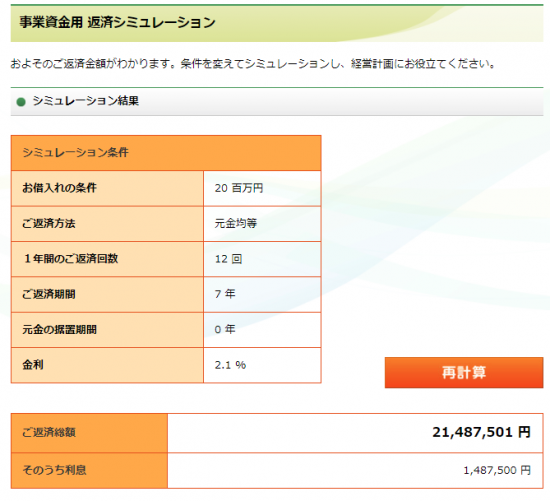This screenshot has width=550, height=501.
Task: Click the 7 年 repayment period value
Action: (x=225, y=294)
